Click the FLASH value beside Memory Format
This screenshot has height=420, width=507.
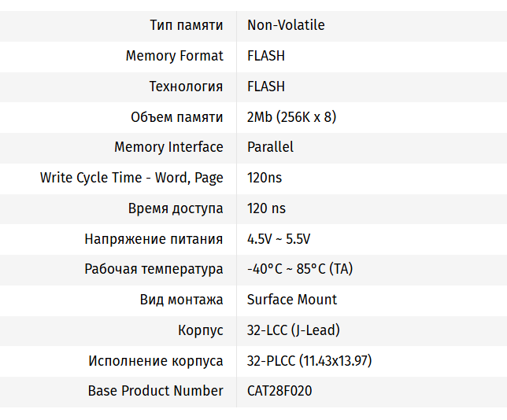pyautogui.click(x=266, y=56)
